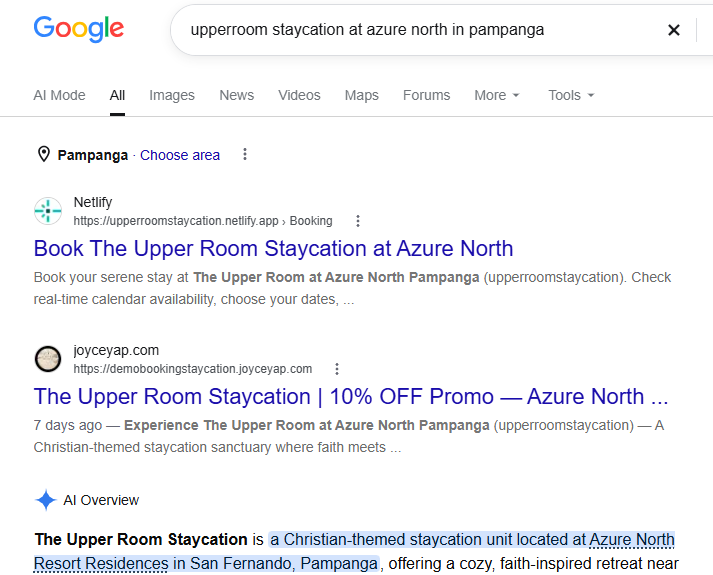Click the Netlify source name

(93, 202)
